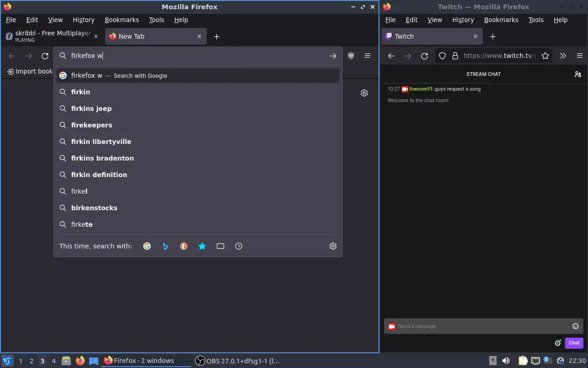
Task: Select the 'firkete' suggestion
Action: 198,224
